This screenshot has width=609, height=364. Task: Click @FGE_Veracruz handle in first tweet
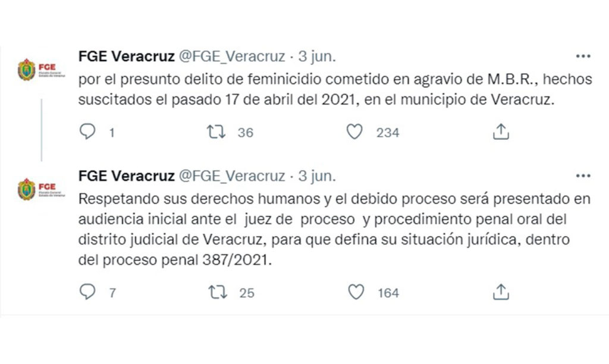(x=231, y=57)
